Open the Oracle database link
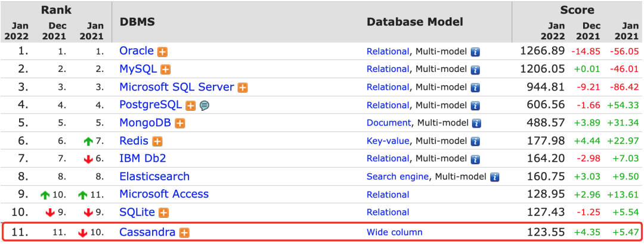The width and height of the screenshot is (644, 244). point(137,51)
